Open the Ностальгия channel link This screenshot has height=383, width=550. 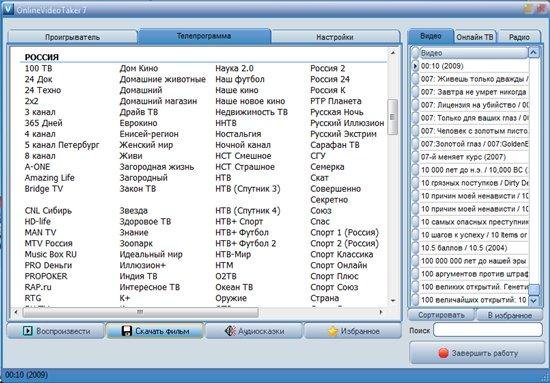[x=238, y=134]
